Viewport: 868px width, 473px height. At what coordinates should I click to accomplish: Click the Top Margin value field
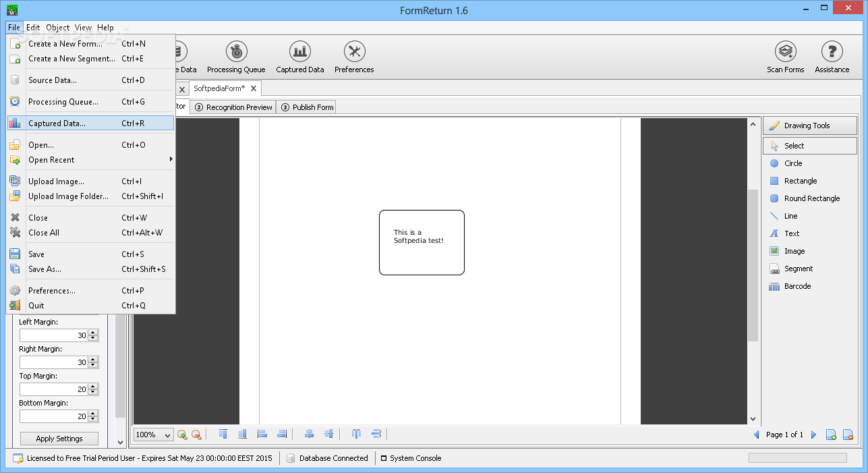[x=54, y=389]
